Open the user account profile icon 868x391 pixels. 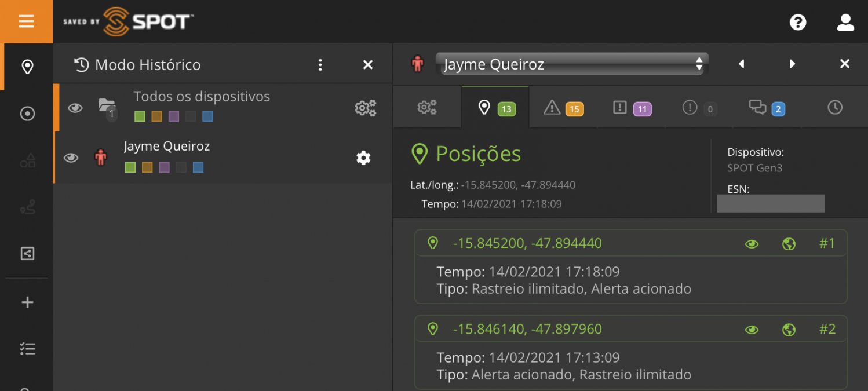pos(845,23)
